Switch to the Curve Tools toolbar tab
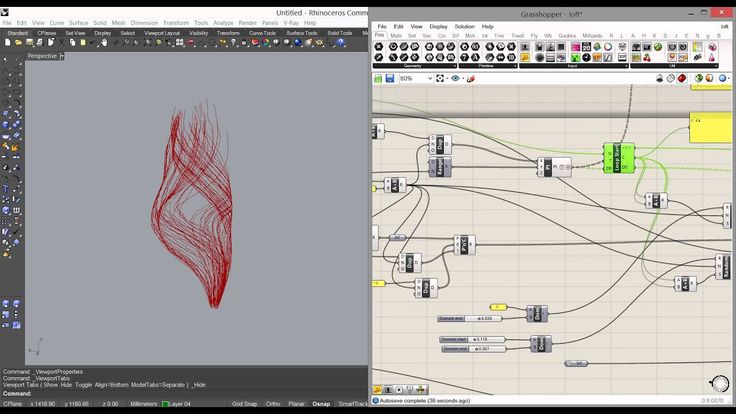This screenshot has width=736, height=414. coord(263,32)
